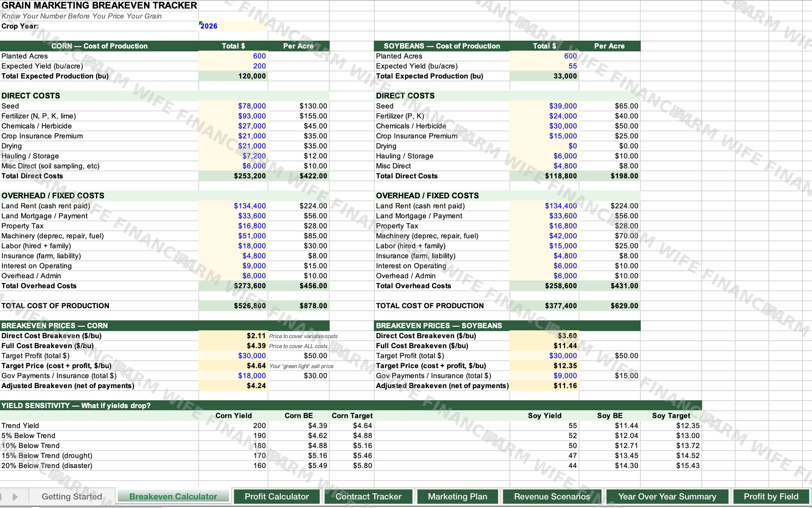Click soybean Total Direct Costs $118,800
The width and height of the screenshot is (812, 508).
coord(544,176)
